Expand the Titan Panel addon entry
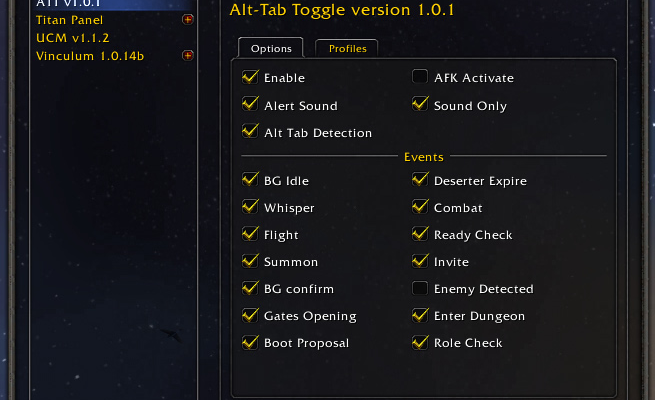The image size is (655, 400). tap(188, 20)
